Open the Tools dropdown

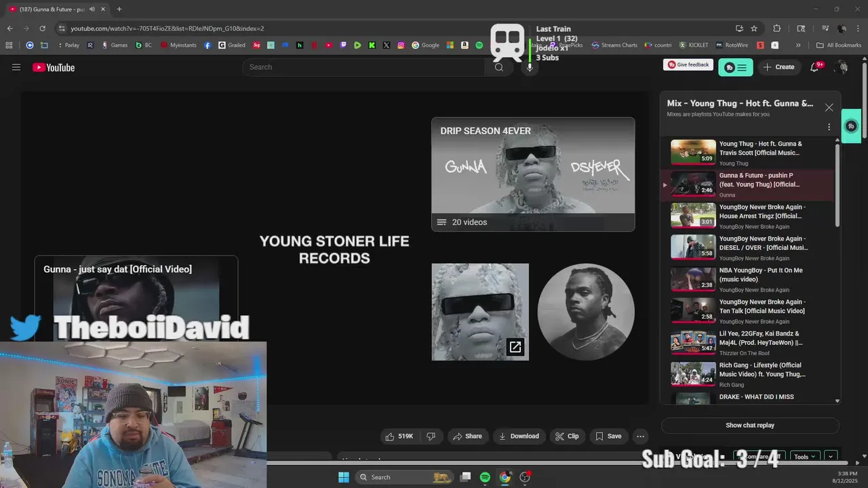coord(805,457)
